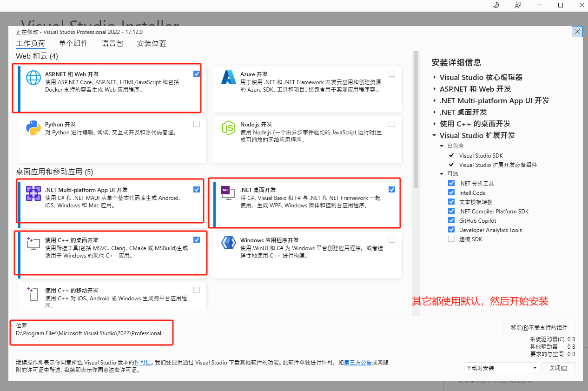Screen dimensions: 588x391
Task: Open the 第三方公告 link
Action: point(357,362)
